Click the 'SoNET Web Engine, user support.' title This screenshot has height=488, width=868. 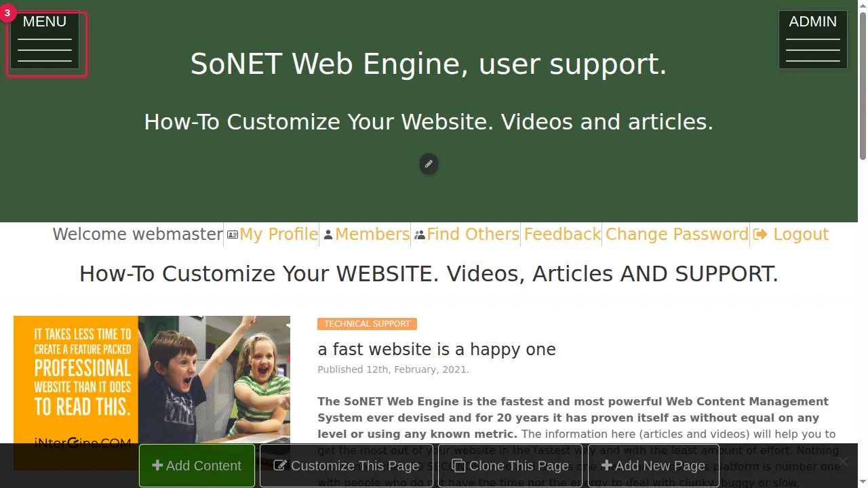tap(429, 64)
